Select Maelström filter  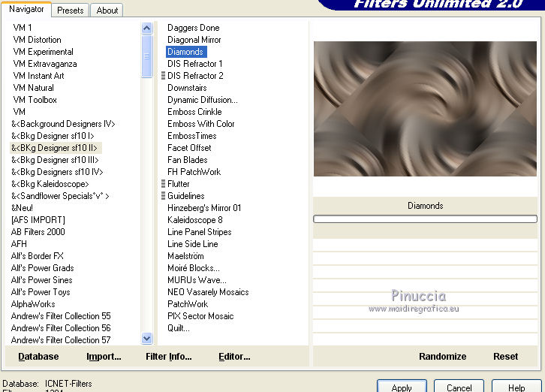coord(185,256)
